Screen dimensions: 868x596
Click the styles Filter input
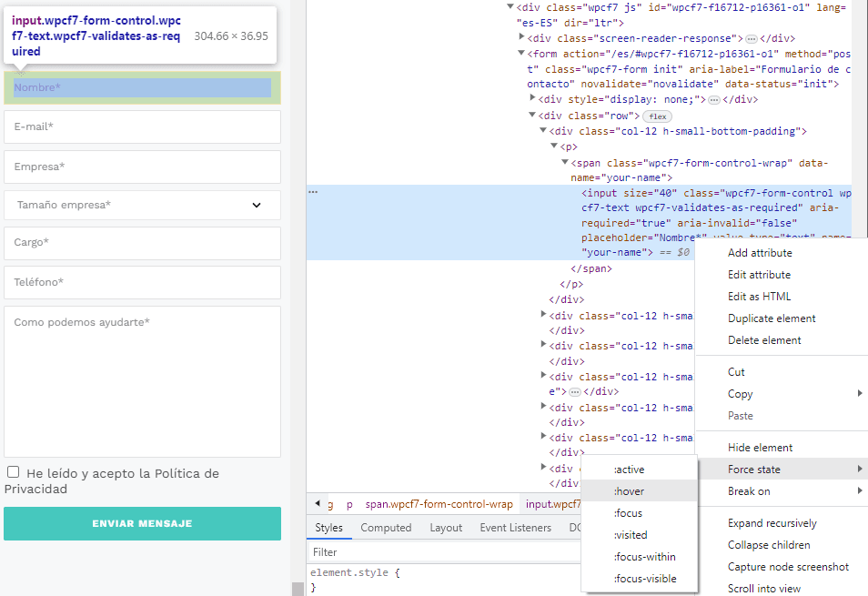443,552
